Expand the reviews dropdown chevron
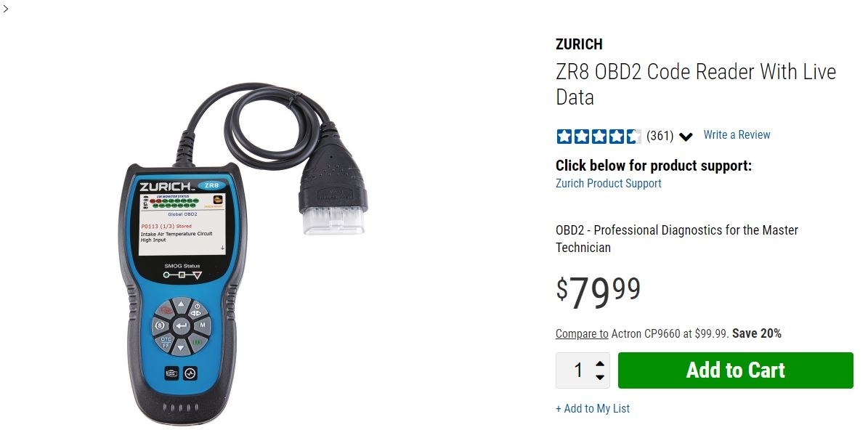The width and height of the screenshot is (868, 430). click(x=686, y=137)
